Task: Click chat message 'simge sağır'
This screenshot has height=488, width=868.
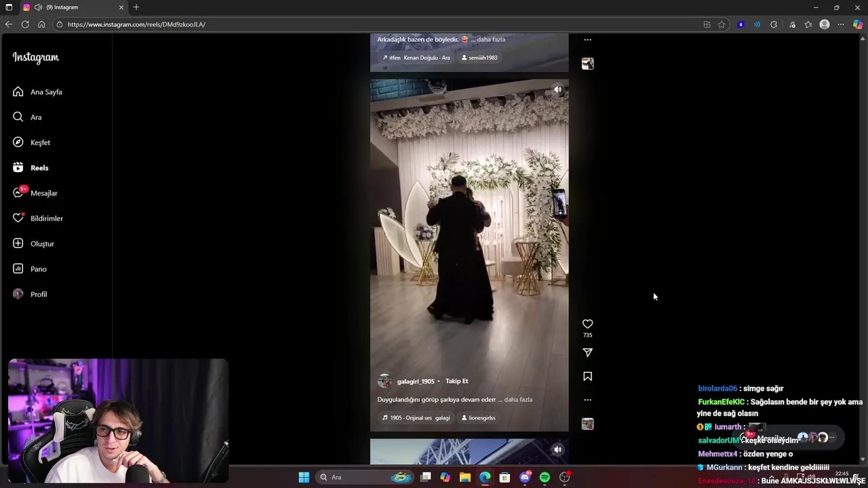Action: click(x=764, y=388)
